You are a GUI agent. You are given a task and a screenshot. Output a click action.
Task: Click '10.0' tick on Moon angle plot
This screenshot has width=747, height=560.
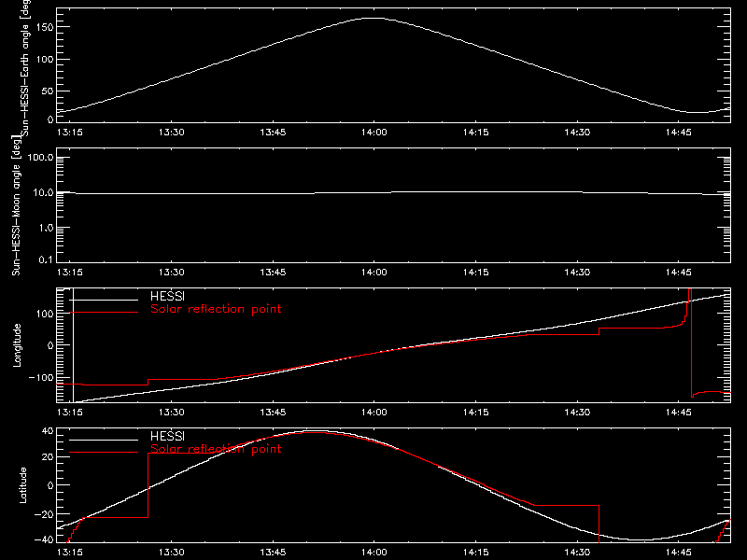click(x=43, y=193)
